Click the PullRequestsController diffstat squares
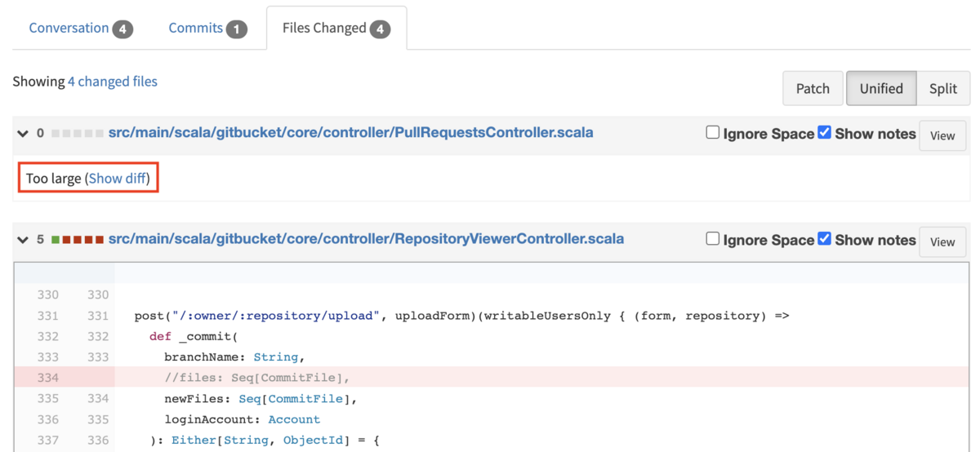The width and height of the screenshot is (980, 452). (78, 133)
